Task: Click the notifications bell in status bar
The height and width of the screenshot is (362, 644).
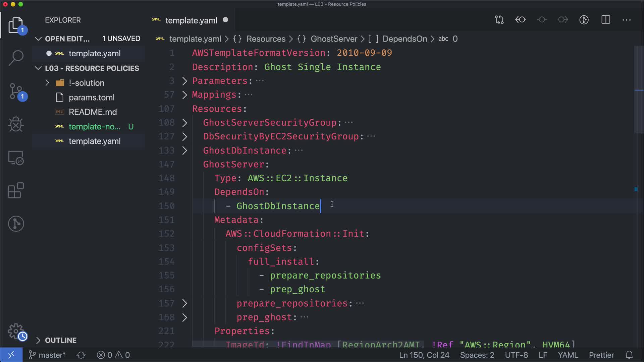Action: (x=629, y=355)
